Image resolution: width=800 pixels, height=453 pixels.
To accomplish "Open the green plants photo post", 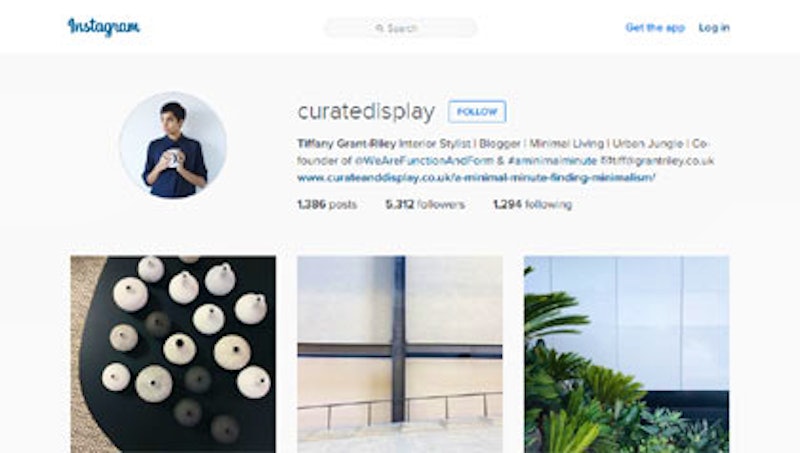I will 627,354.
